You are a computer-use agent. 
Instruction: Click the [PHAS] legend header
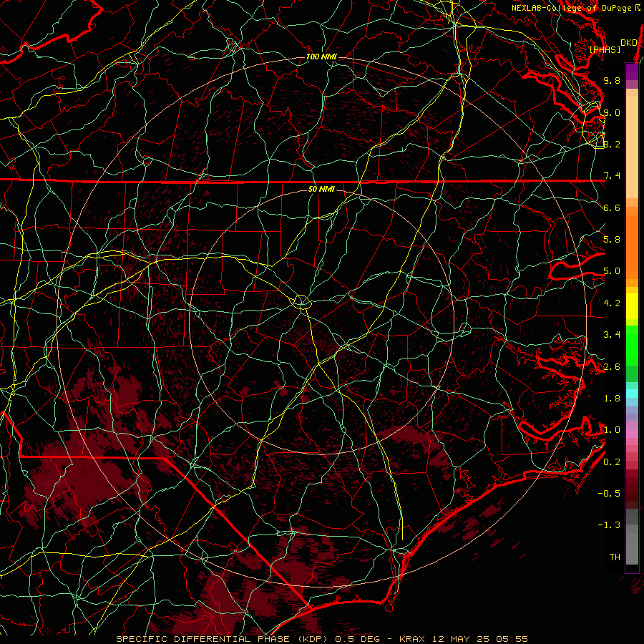point(605,49)
